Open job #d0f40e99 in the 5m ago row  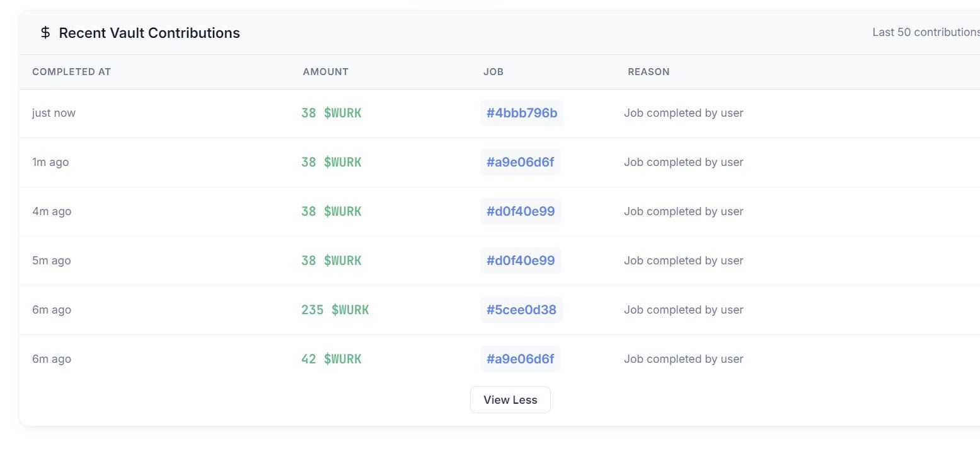[521, 261]
